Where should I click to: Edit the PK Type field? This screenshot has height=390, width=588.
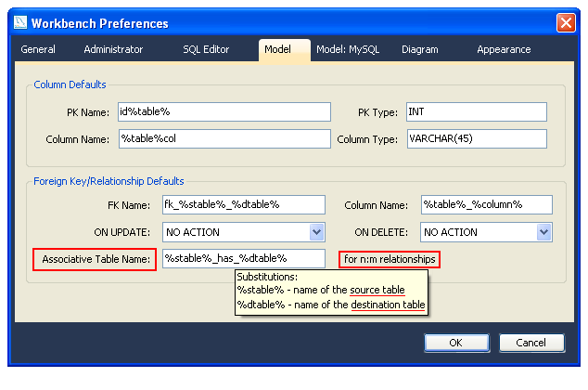(476, 112)
